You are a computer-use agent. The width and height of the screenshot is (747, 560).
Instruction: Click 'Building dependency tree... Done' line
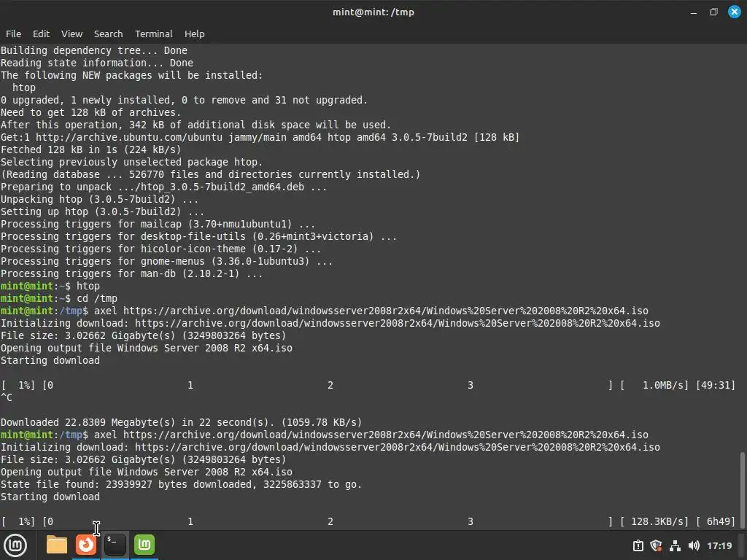[x=94, y=50]
